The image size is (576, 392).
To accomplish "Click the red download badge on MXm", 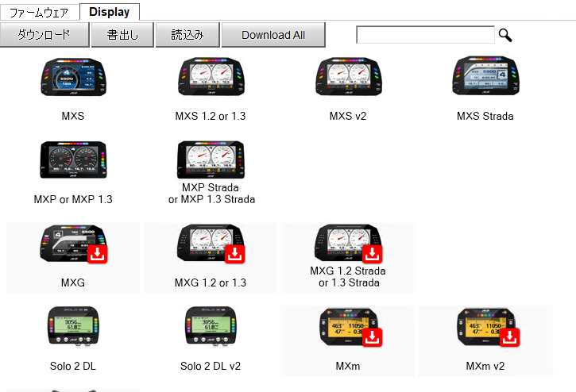I will [372, 337].
